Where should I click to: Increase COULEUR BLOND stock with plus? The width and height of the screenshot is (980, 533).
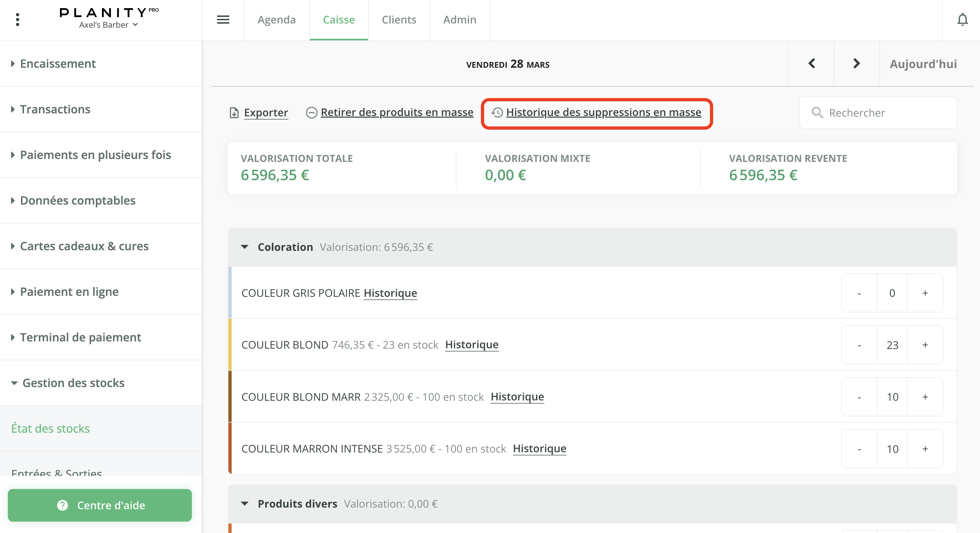[925, 345]
